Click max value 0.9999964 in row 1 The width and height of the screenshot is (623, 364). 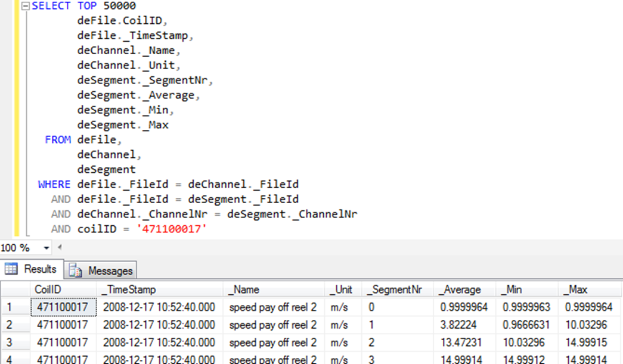click(590, 307)
